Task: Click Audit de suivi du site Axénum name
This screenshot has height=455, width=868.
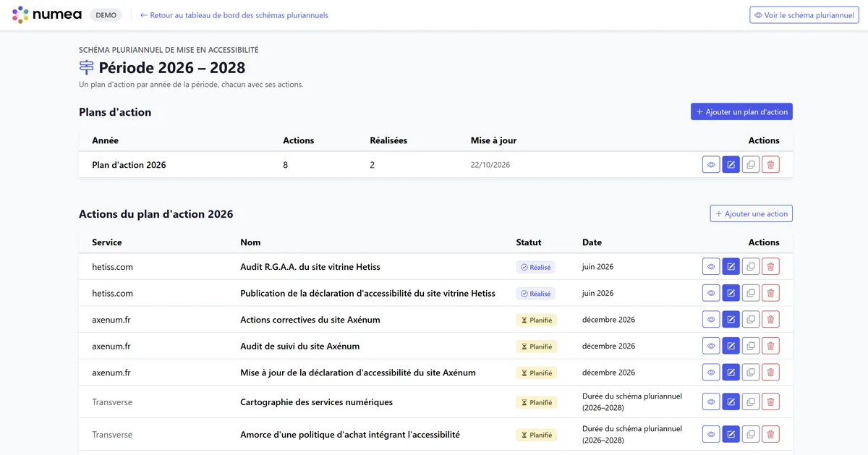Action: click(299, 346)
